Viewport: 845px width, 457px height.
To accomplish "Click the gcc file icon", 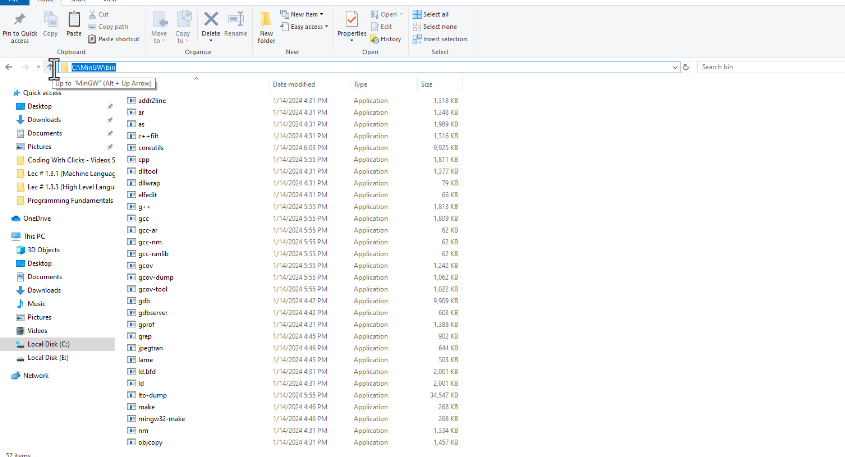I will click(x=131, y=218).
